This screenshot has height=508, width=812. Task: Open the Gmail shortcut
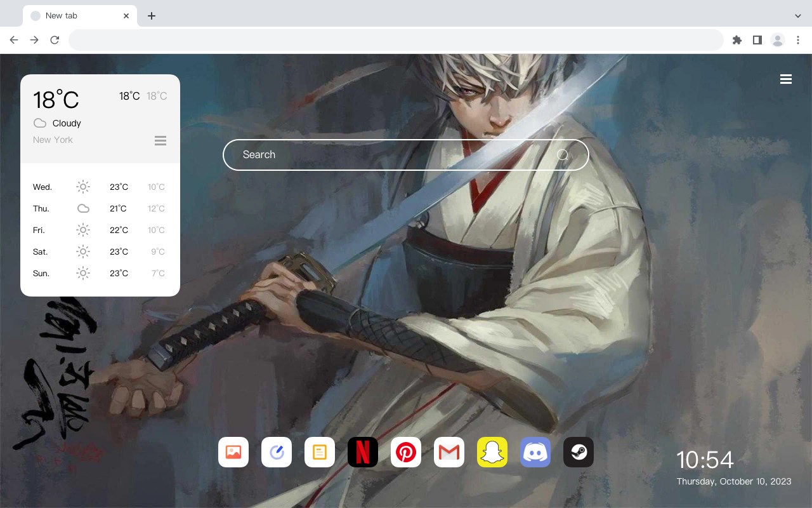click(x=449, y=452)
